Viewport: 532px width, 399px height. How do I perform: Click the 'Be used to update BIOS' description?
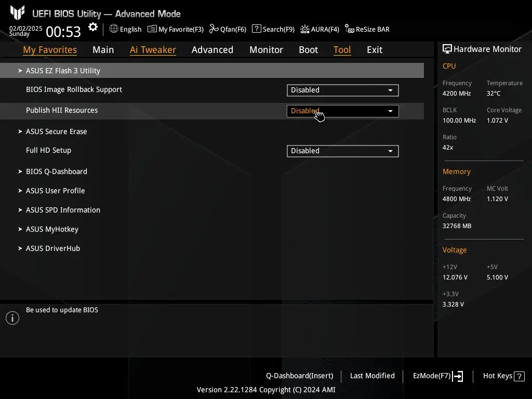coord(62,310)
